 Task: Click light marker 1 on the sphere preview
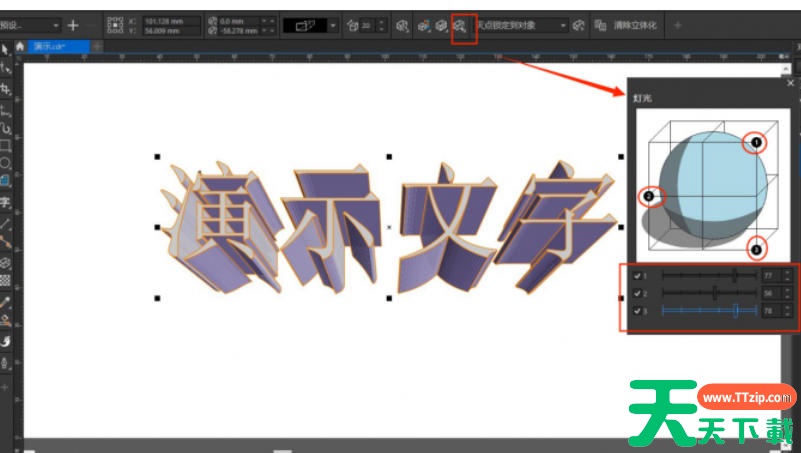pyautogui.click(x=756, y=143)
